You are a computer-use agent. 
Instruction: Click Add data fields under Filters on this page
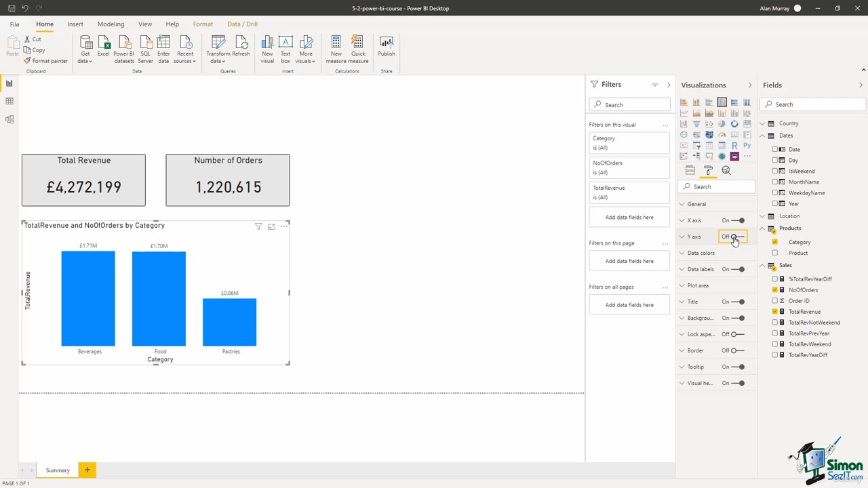click(x=629, y=261)
